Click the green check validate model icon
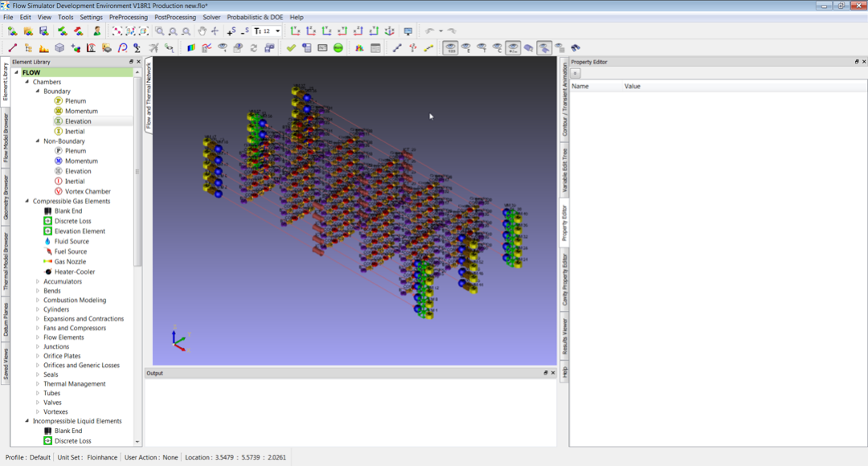This screenshot has height=466, width=868. pyautogui.click(x=291, y=48)
